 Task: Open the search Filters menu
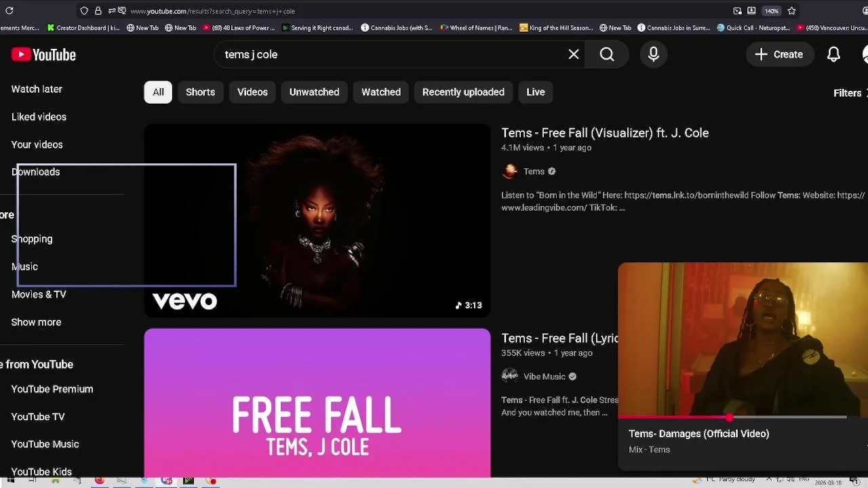coord(849,93)
